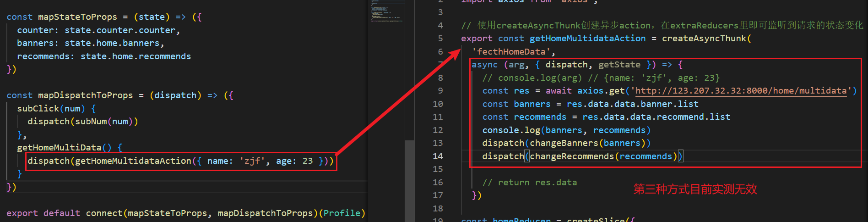Click line number 5 in right editor
Image resolution: width=868 pixels, height=222 pixels.
coord(440,39)
